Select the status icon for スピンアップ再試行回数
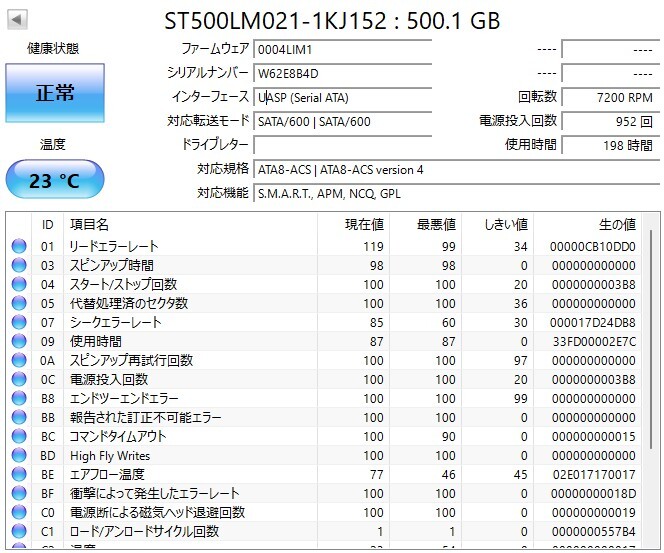This screenshot has height=553, width=664. tap(19, 360)
